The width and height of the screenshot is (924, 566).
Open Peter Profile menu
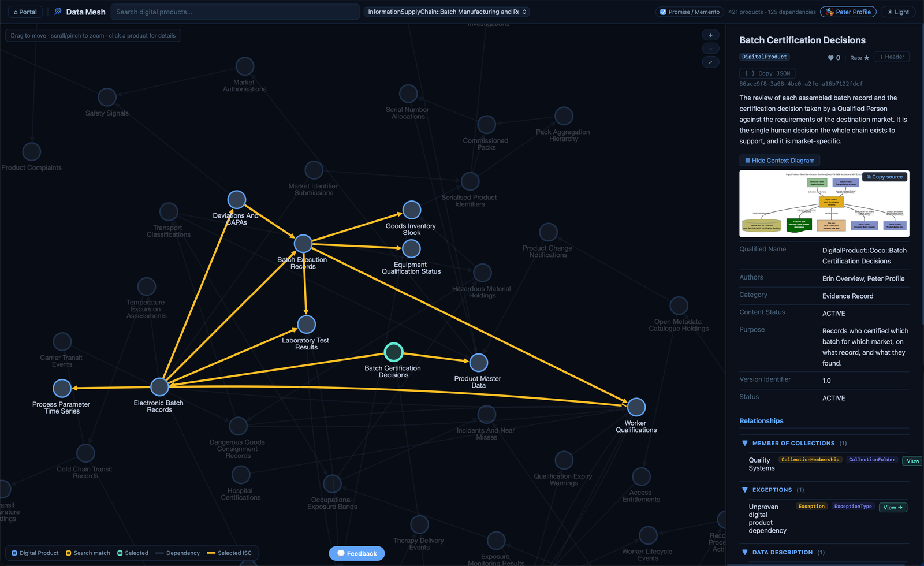click(x=848, y=12)
